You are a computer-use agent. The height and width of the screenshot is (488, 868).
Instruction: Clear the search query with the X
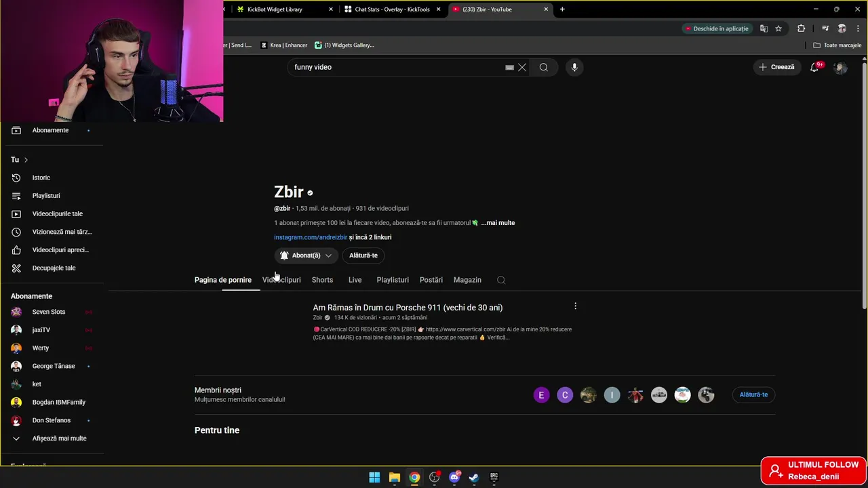click(x=522, y=67)
